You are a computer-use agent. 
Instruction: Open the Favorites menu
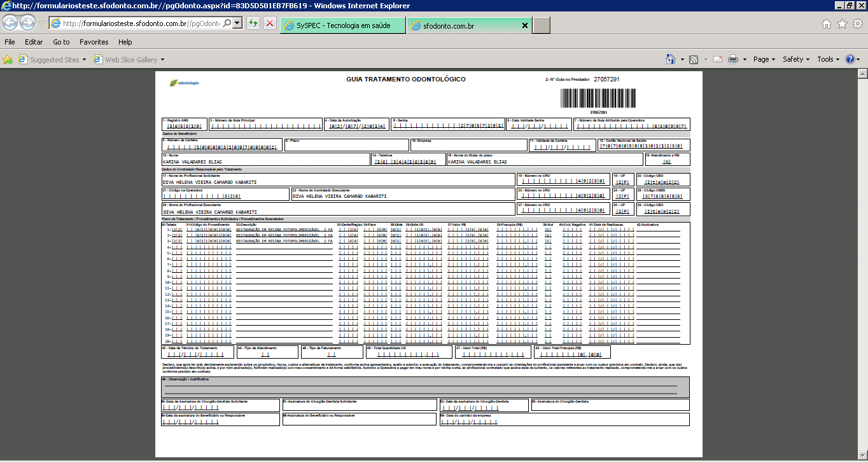click(x=94, y=42)
